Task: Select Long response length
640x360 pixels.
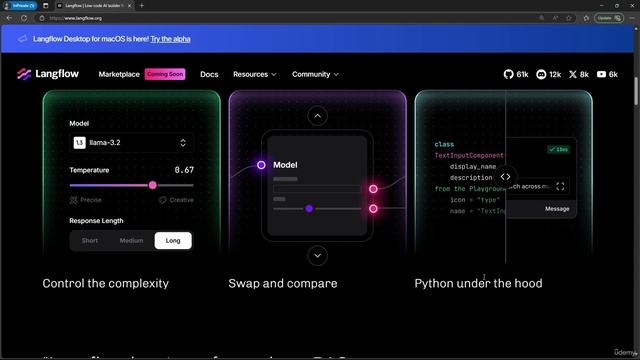Action: tap(173, 240)
